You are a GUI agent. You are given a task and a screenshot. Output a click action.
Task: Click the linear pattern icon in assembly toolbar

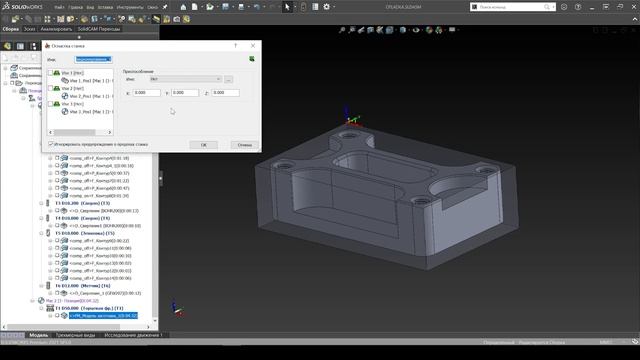pyautogui.click(x=47, y=19)
